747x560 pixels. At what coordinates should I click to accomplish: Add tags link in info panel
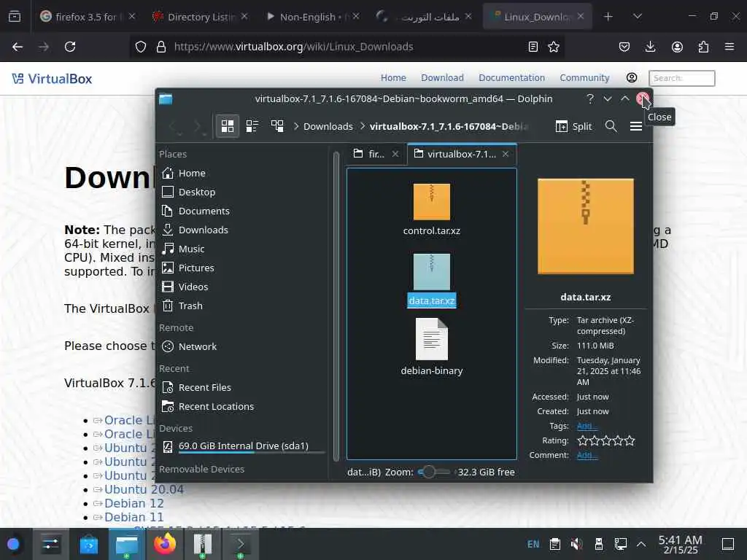pyautogui.click(x=586, y=426)
